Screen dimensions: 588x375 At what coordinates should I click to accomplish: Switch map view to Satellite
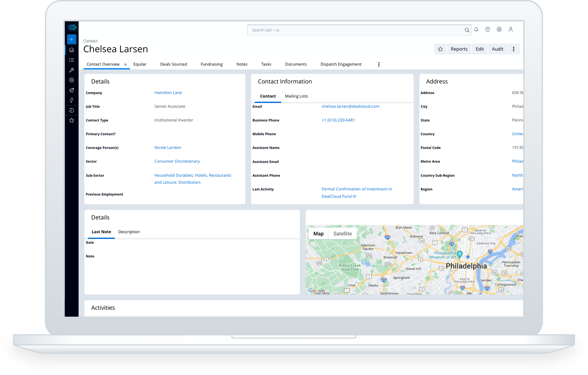point(342,233)
